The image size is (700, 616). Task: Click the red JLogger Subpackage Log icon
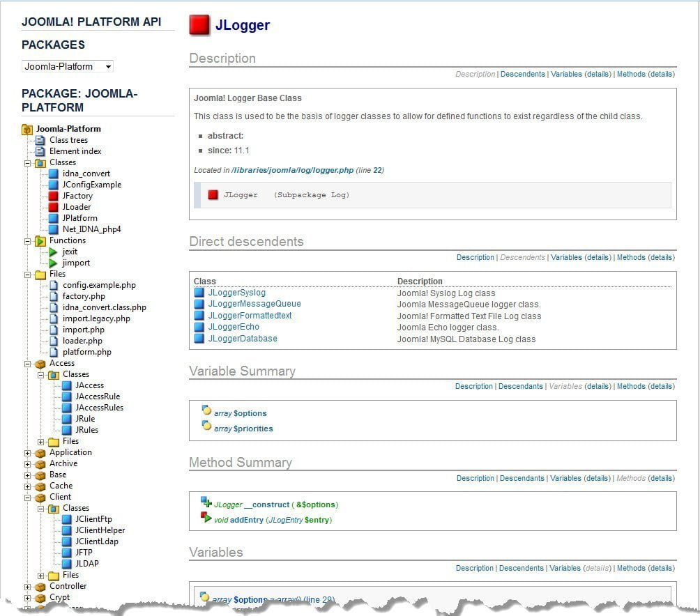[213, 194]
